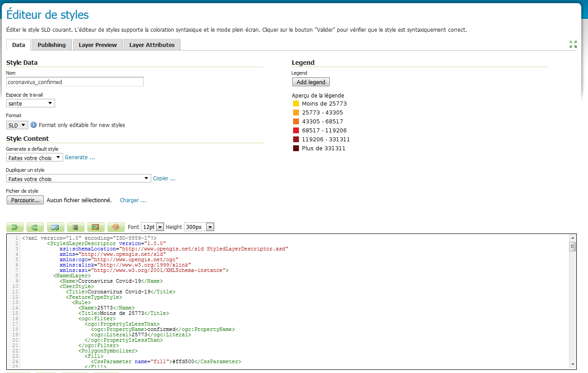The width and height of the screenshot is (588, 373).
Task: Click the undo button in the editor toolbar
Action: (15, 227)
